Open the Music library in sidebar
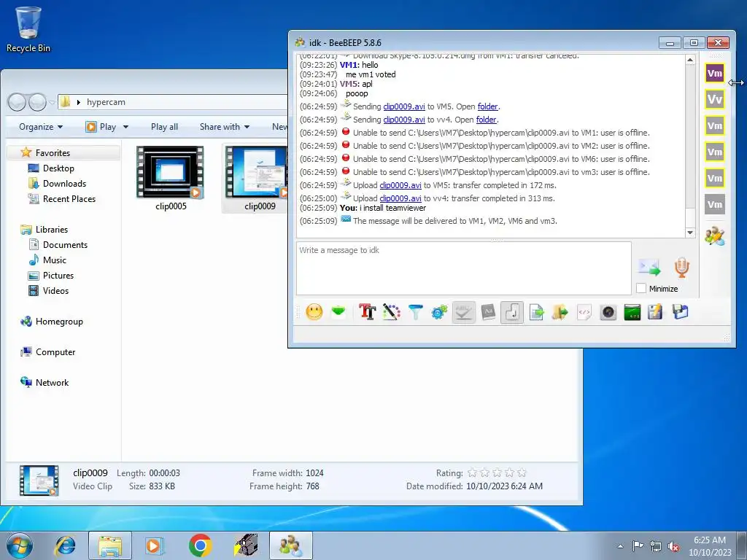The image size is (747, 560). (54, 260)
